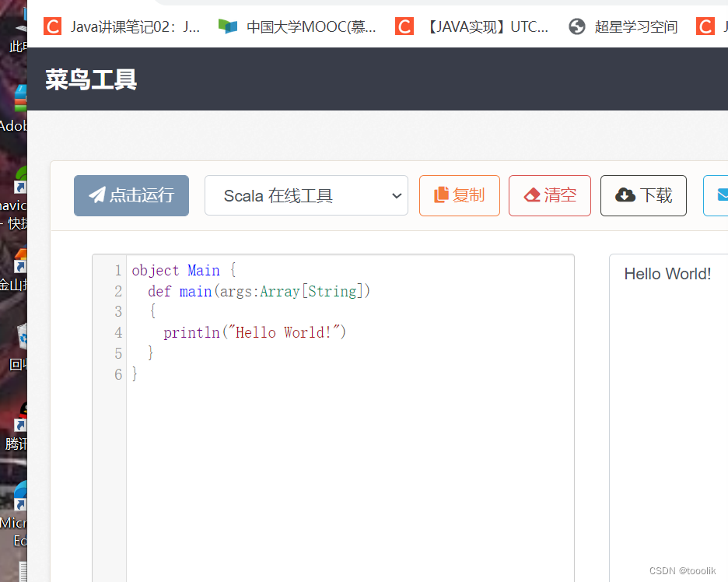Click the Adobe desktop icon
The width and height of the screenshot is (728, 582).
(x=20, y=98)
